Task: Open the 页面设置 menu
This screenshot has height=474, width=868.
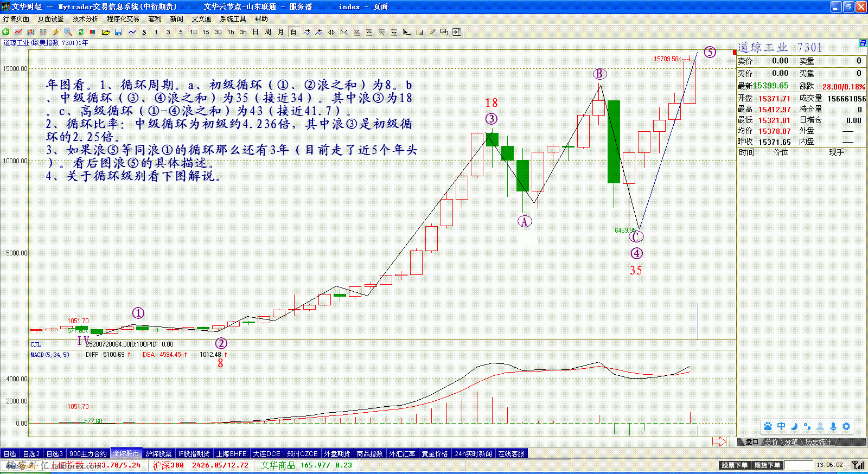Action: [50, 18]
